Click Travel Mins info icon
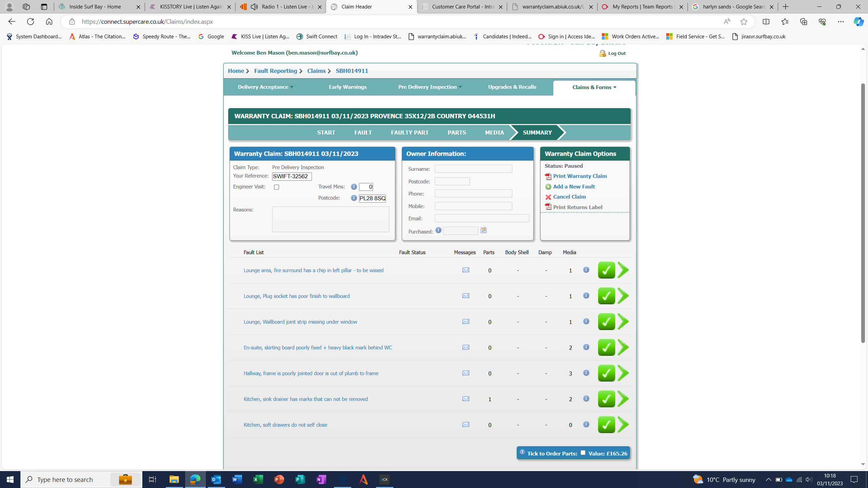Image resolution: width=868 pixels, height=488 pixels. 354,187
